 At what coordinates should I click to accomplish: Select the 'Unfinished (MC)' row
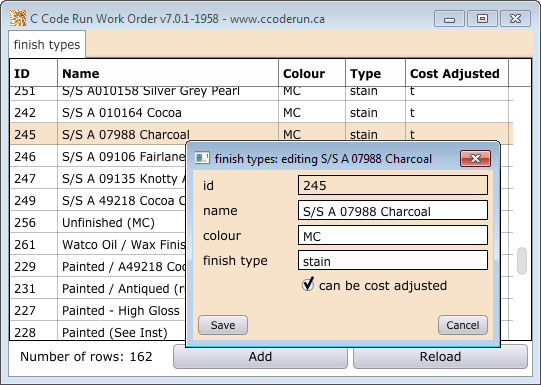(x=98, y=223)
